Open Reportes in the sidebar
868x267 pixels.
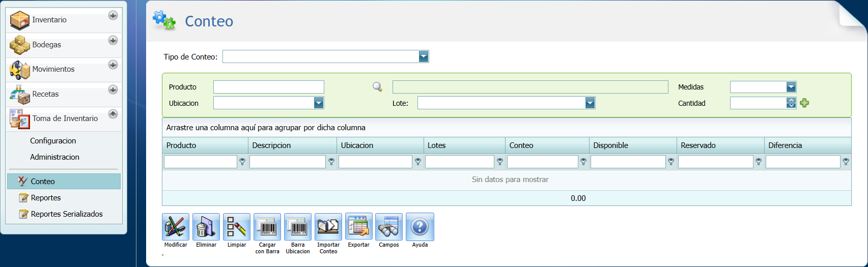[x=46, y=198]
